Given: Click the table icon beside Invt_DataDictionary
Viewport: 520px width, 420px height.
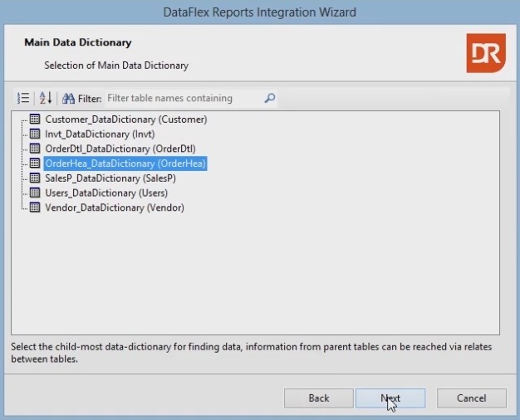Looking at the screenshot, I should [x=35, y=134].
